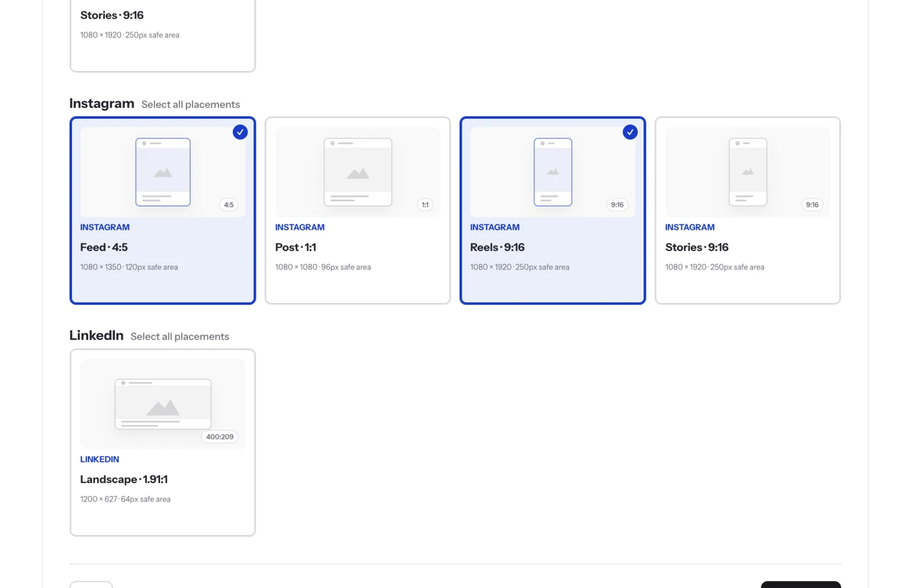
Task: Click the 9:16 badge on Instagram Stories card
Action: (812, 204)
